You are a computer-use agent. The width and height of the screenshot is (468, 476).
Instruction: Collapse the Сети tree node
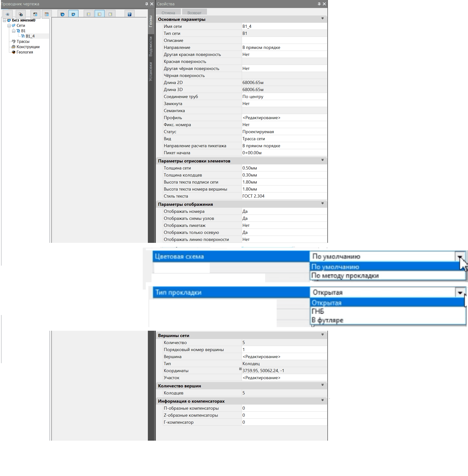pos(9,26)
